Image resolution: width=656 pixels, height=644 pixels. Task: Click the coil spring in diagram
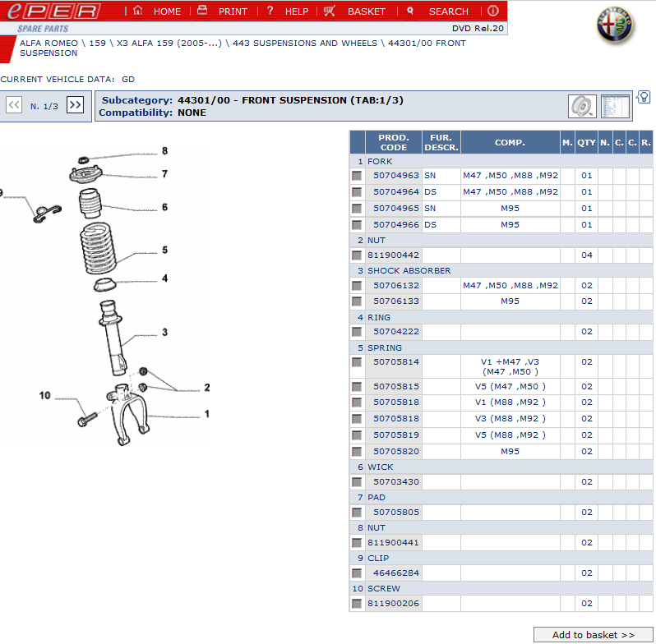99,248
